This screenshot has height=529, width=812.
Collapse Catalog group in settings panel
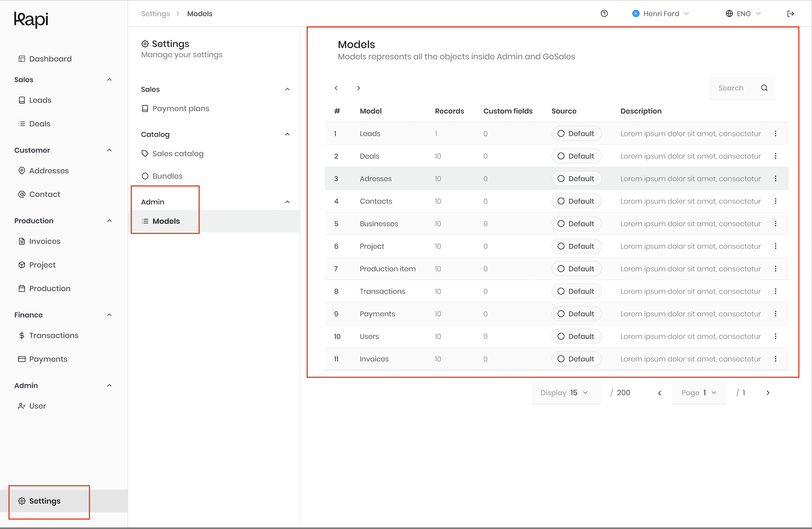pos(287,134)
